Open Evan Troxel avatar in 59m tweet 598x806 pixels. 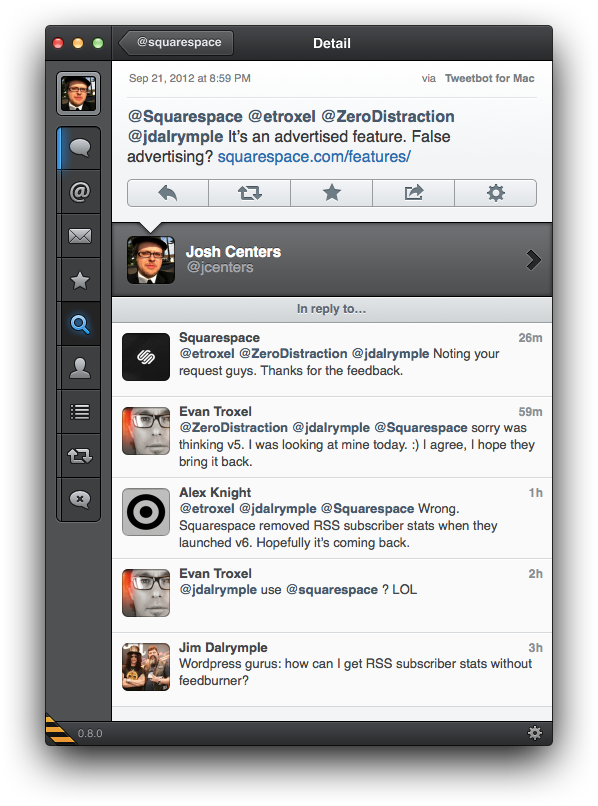tap(146, 431)
